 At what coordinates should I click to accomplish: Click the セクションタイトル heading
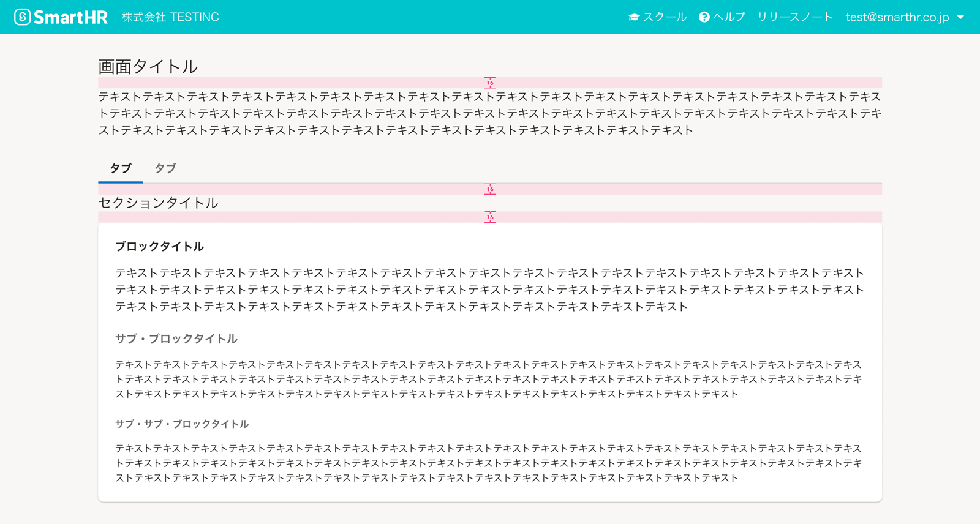[x=159, y=203]
